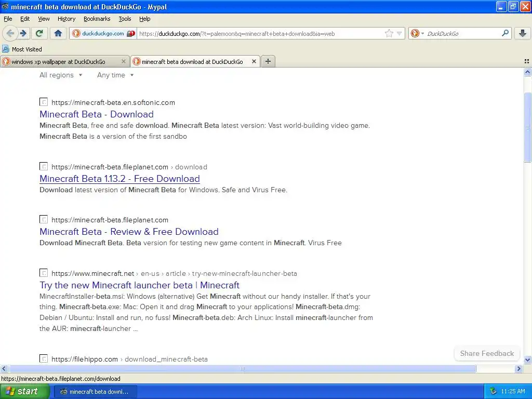
Task: Click the vertical scrollbar up arrow
Action: (x=527, y=72)
